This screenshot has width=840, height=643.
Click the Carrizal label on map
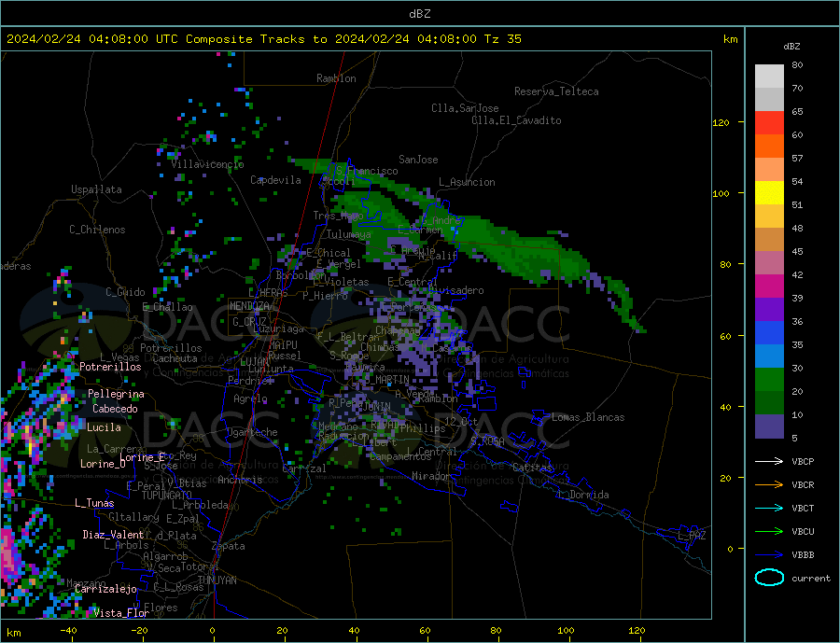click(x=304, y=468)
